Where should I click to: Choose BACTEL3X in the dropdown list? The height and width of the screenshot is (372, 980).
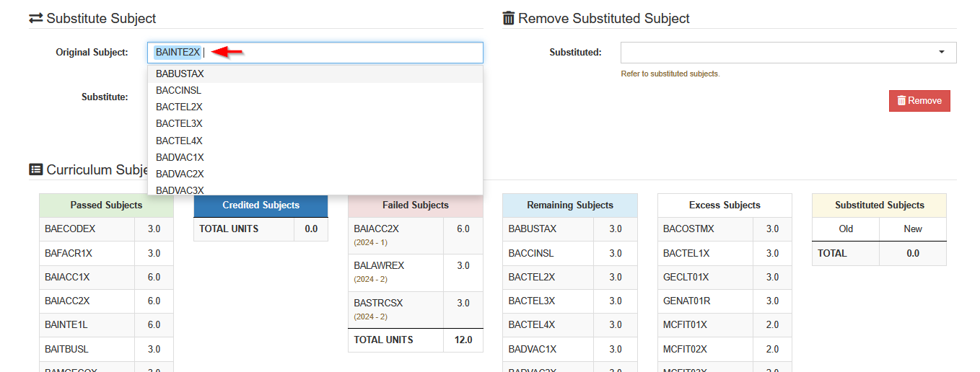[x=315, y=124]
